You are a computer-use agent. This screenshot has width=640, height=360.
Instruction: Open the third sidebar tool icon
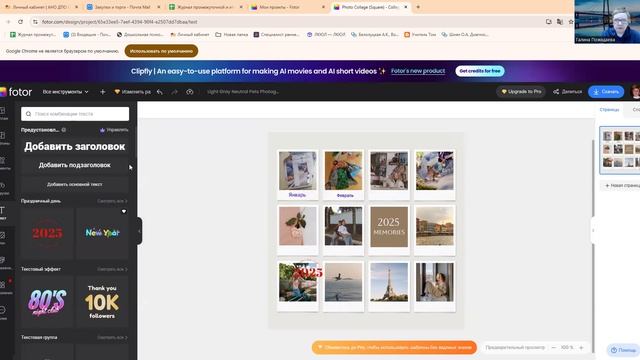[x=3, y=163]
